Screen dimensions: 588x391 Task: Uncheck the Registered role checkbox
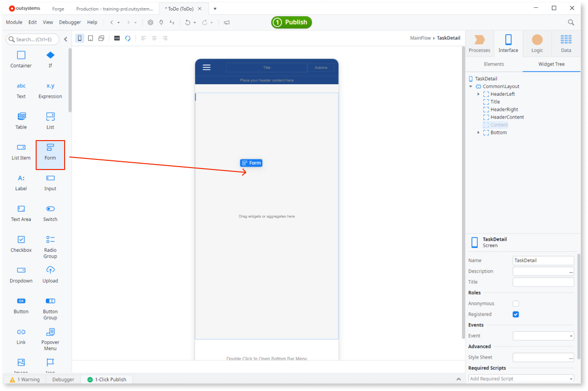coord(516,314)
